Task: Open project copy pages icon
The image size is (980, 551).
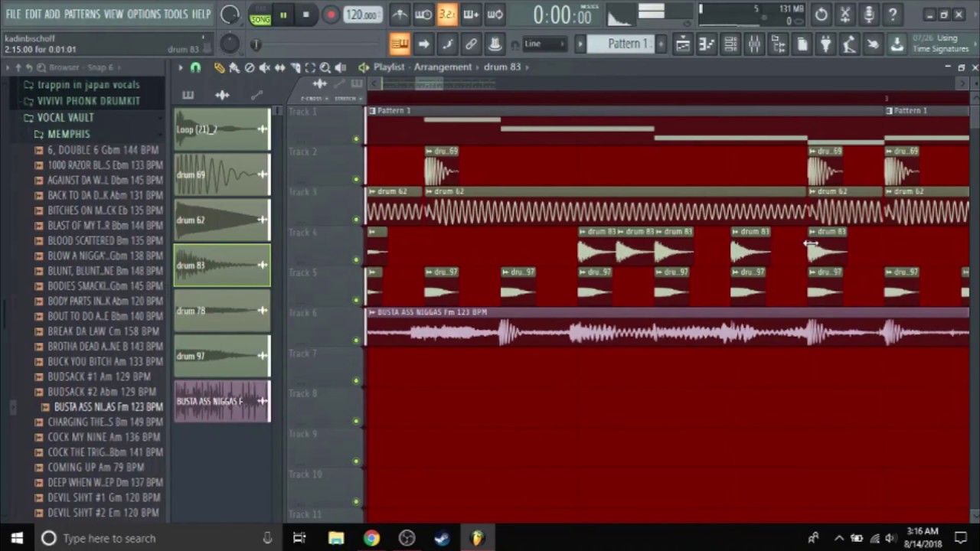Action: 802,44
